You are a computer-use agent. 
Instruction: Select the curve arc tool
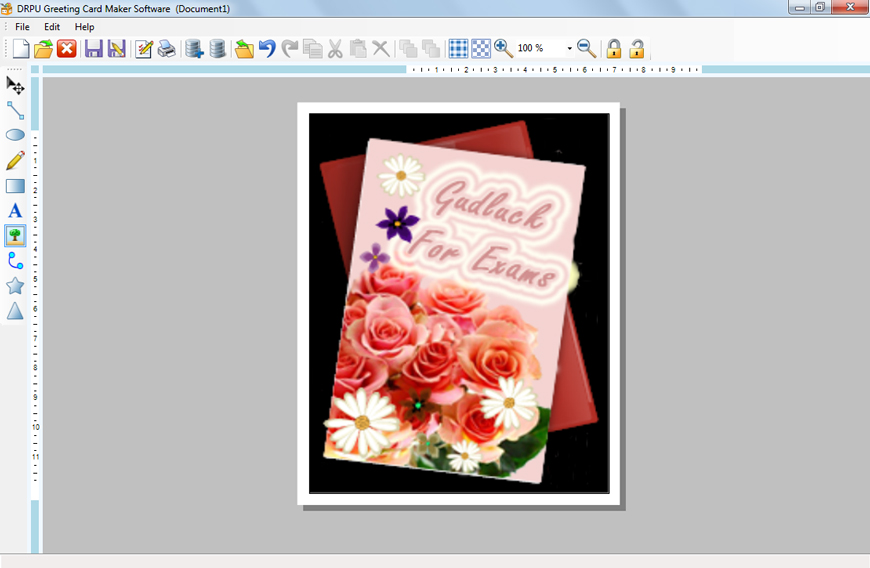[x=15, y=261]
